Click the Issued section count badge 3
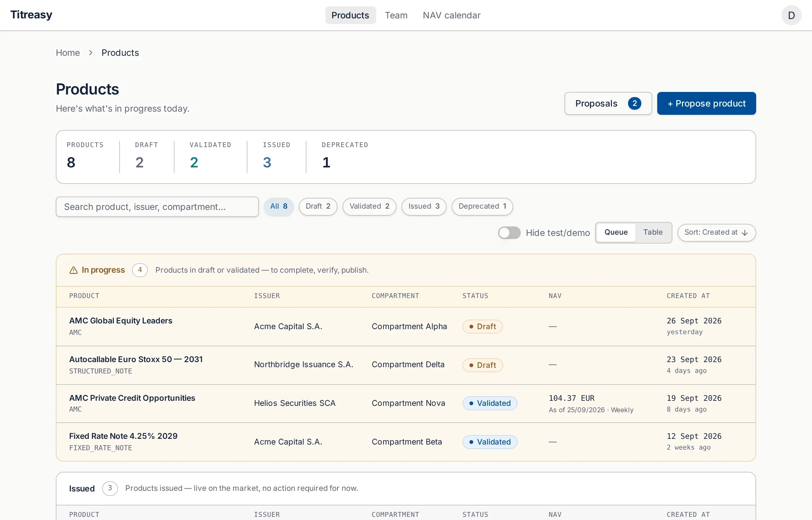 (110, 488)
